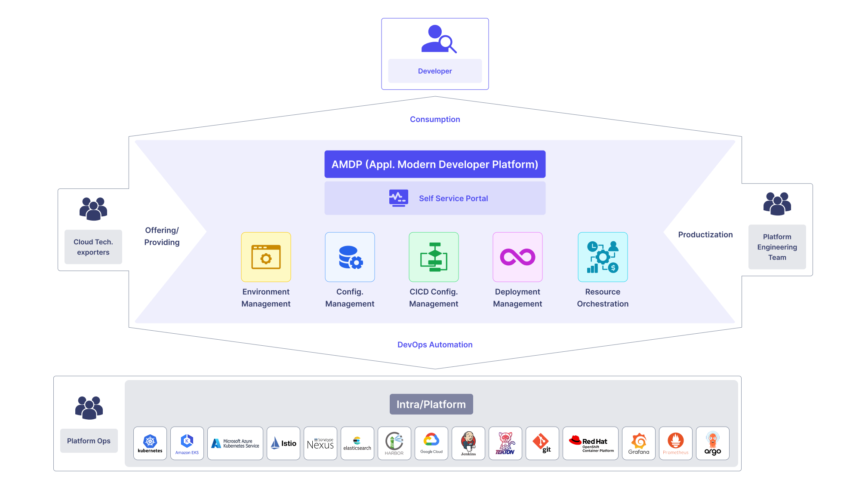The image size is (856, 504).
Task: Select the Config. Management database icon
Action: (350, 257)
